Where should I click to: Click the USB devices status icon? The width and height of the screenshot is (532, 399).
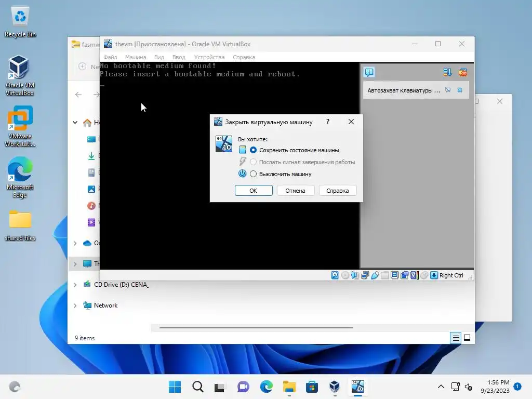pyautogui.click(x=375, y=275)
